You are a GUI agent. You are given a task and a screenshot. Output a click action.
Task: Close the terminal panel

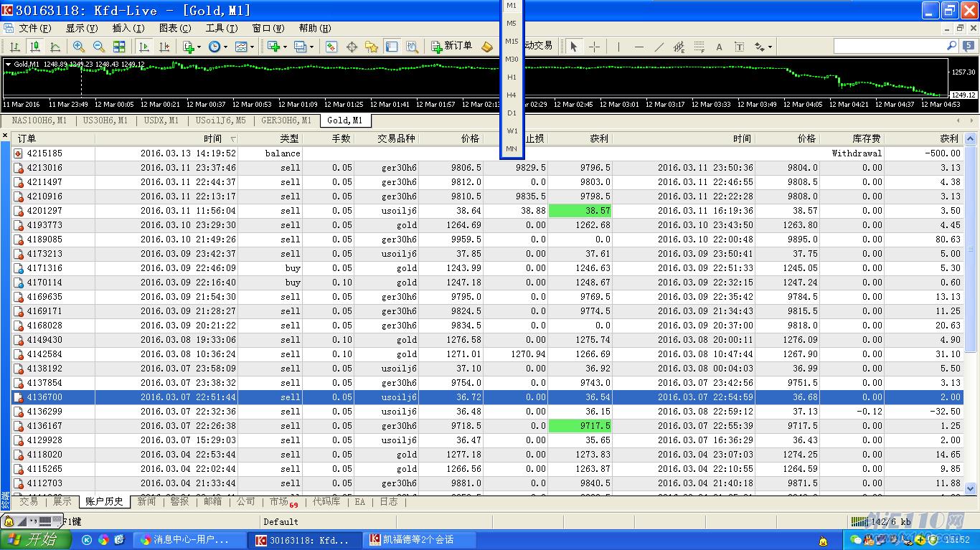pyautogui.click(x=5, y=136)
